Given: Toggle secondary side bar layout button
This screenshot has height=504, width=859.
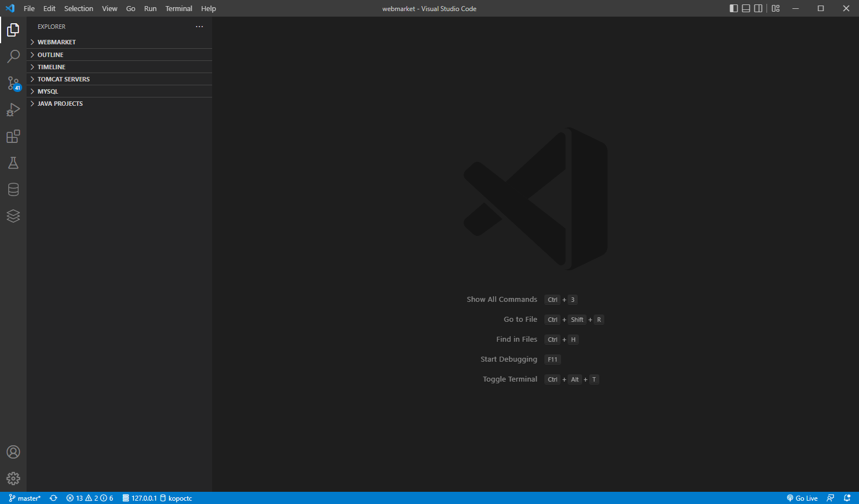Looking at the screenshot, I should click(758, 8).
